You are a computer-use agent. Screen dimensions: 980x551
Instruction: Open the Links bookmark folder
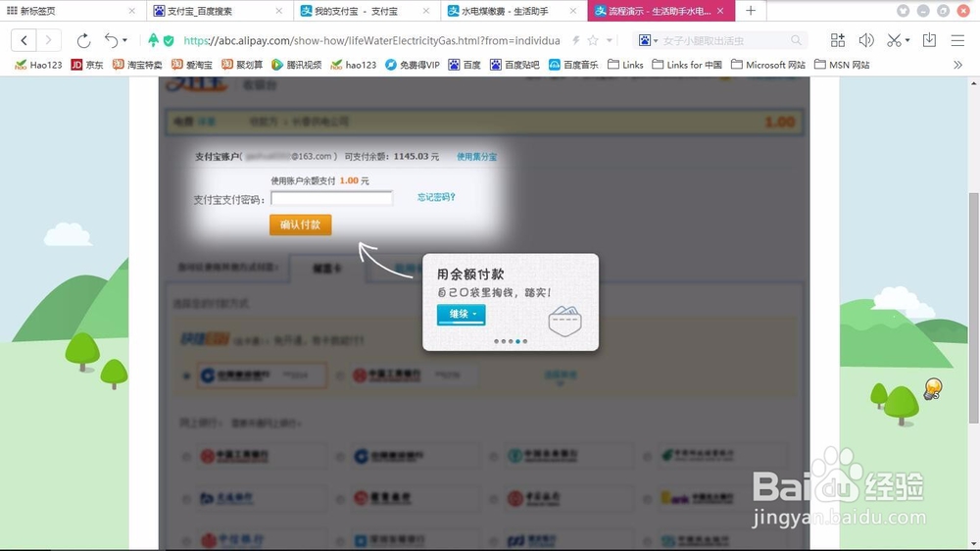[625, 65]
